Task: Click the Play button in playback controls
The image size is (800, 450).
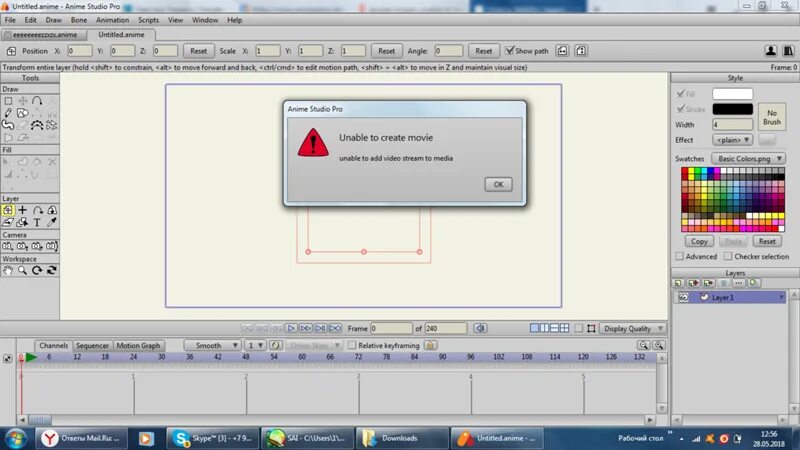Action: click(x=291, y=328)
